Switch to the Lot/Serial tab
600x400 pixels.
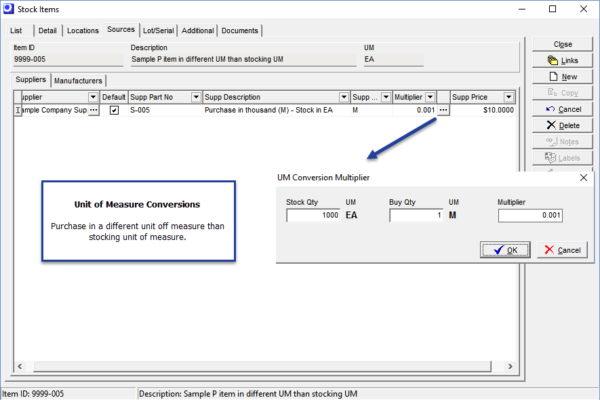click(x=158, y=31)
